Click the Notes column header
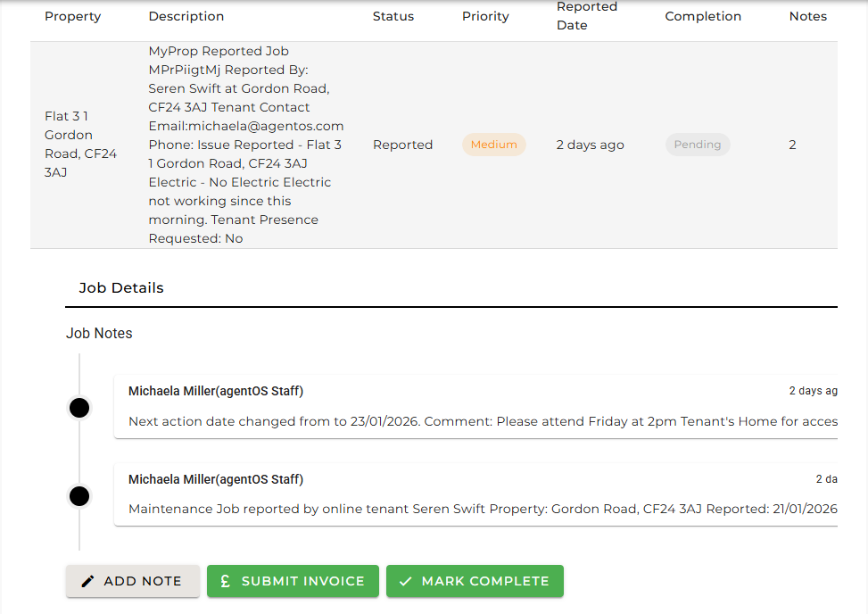Image resolution: width=868 pixels, height=614 pixels. (x=807, y=16)
